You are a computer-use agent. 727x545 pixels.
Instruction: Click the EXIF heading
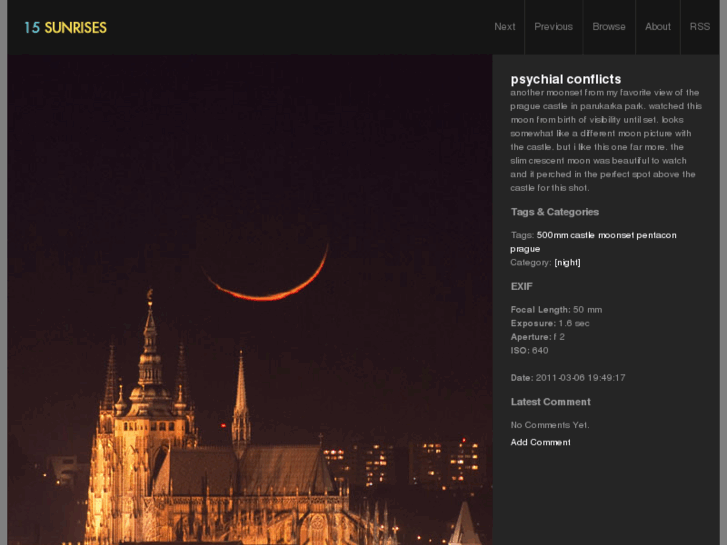521,286
